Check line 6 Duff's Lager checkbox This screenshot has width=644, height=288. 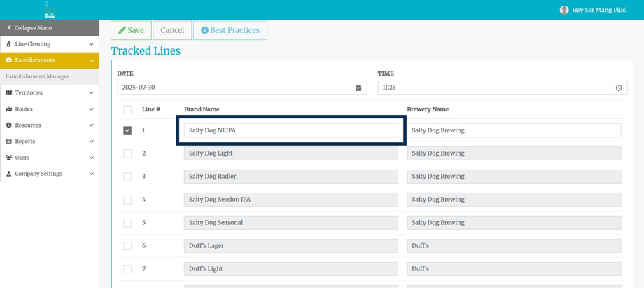coord(127,246)
